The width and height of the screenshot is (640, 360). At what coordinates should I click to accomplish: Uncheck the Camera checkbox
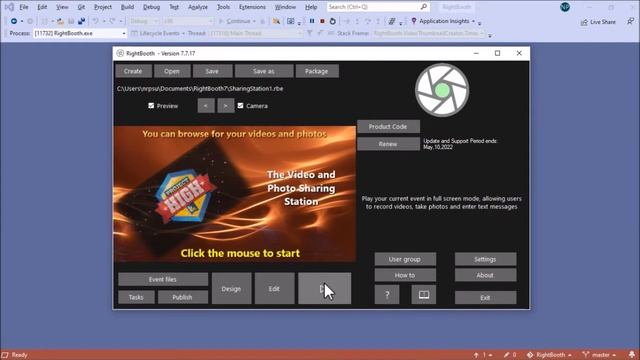[240, 106]
